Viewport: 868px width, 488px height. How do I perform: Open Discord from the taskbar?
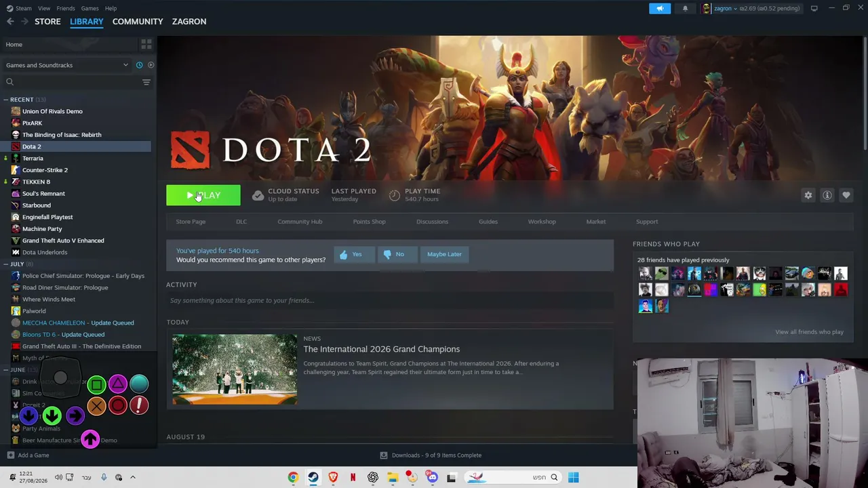tap(432, 477)
